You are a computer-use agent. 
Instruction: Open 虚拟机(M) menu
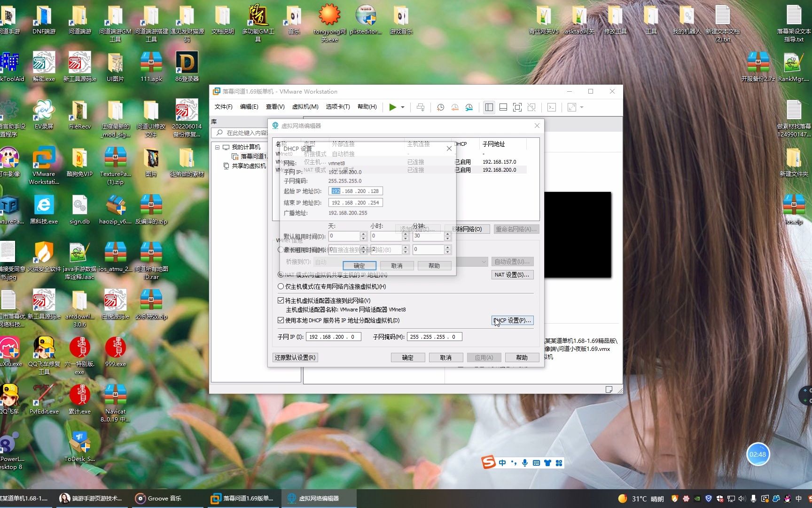305,107
